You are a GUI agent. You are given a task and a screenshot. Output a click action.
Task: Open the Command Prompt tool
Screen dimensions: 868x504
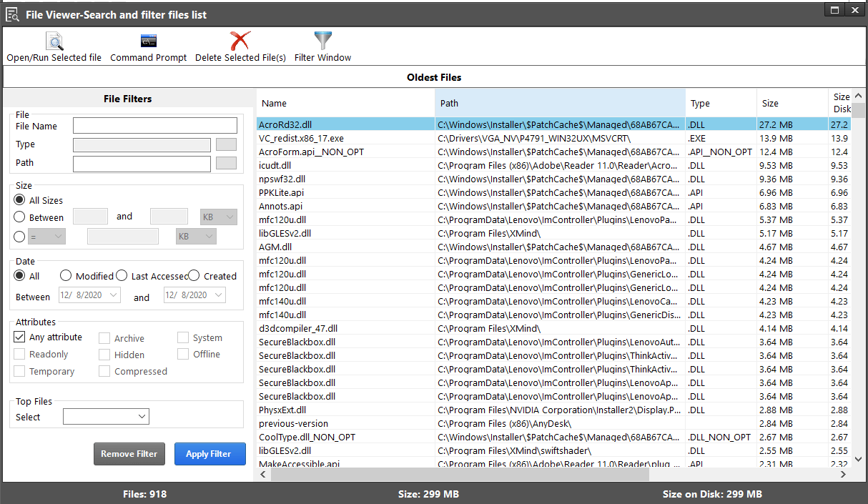[149, 41]
